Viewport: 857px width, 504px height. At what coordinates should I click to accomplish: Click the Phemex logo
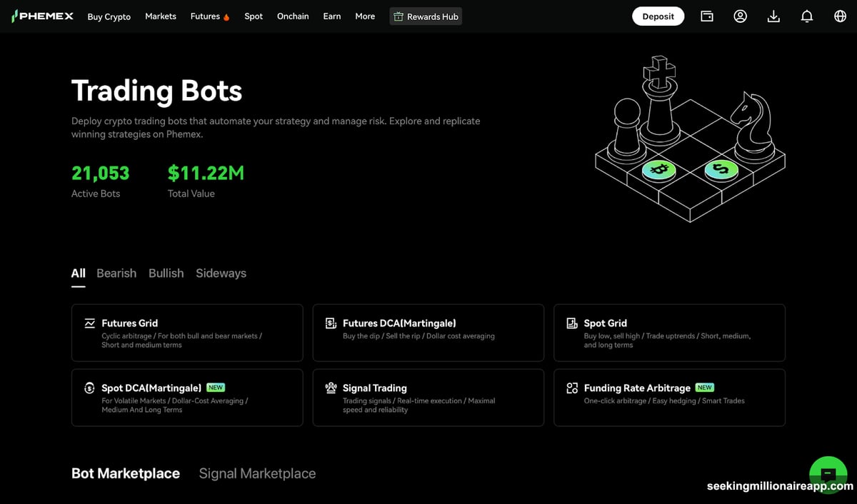tap(43, 16)
